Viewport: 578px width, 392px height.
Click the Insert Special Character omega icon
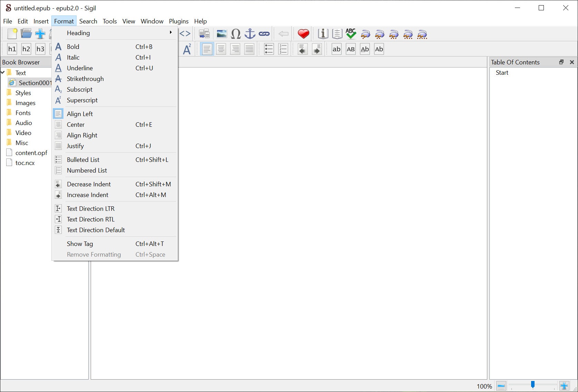[x=236, y=34]
